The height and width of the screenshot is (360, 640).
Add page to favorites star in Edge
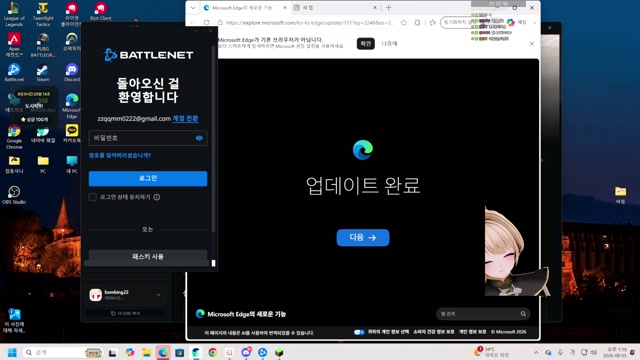coord(404,22)
